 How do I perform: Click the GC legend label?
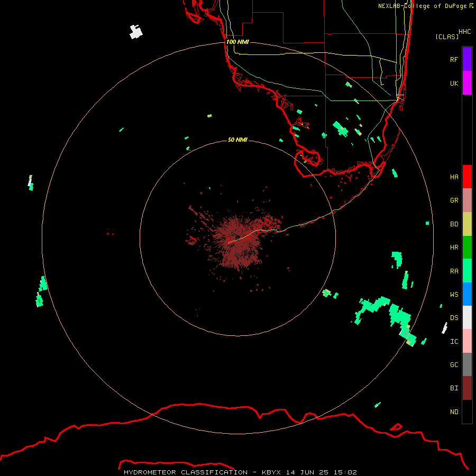tap(454, 364)
